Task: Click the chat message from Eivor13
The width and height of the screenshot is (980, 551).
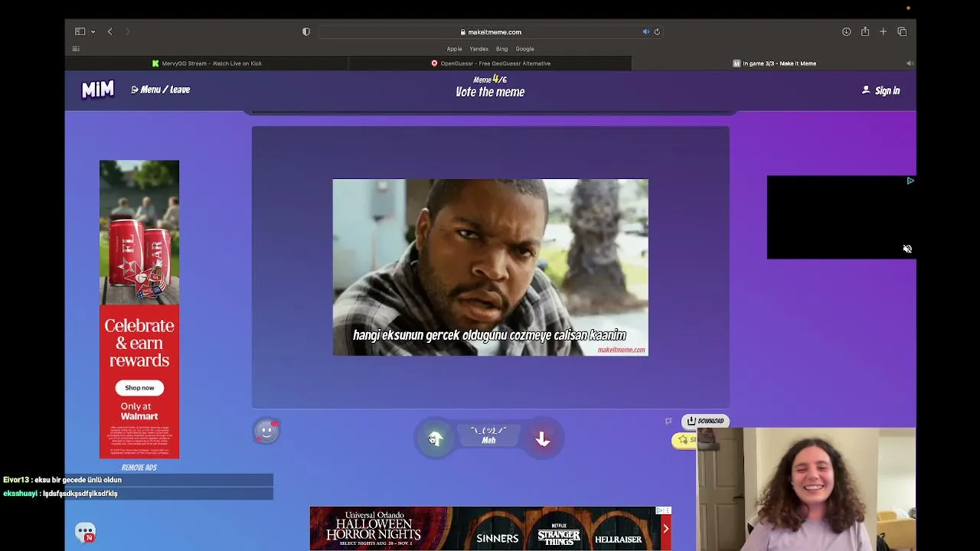Action: coord(62,480)
